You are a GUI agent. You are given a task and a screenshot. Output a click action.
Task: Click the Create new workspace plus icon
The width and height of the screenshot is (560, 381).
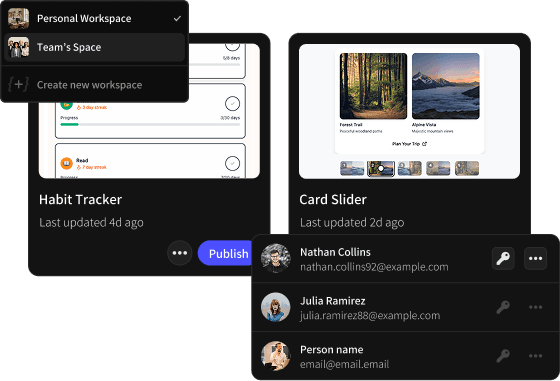click(18, 85)
